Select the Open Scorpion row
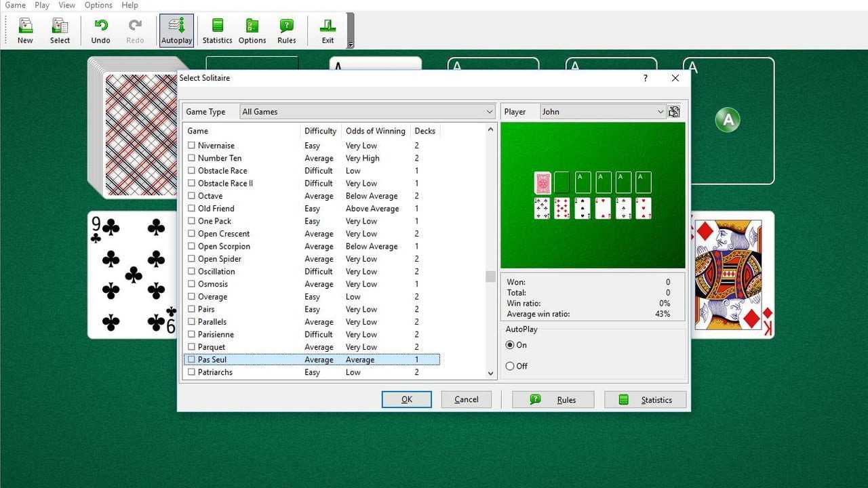 tap(312, 246)
